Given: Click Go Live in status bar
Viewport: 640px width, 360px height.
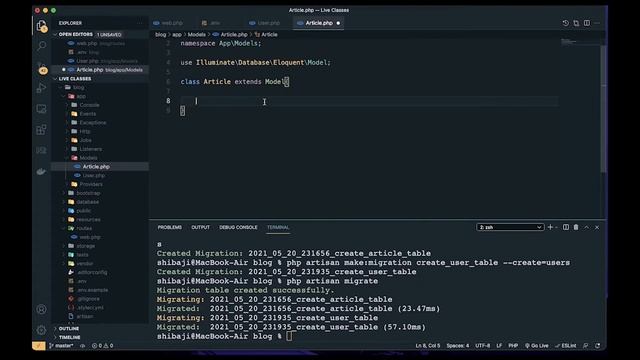Looking at the screenshot, I should (x=537, y=346).
